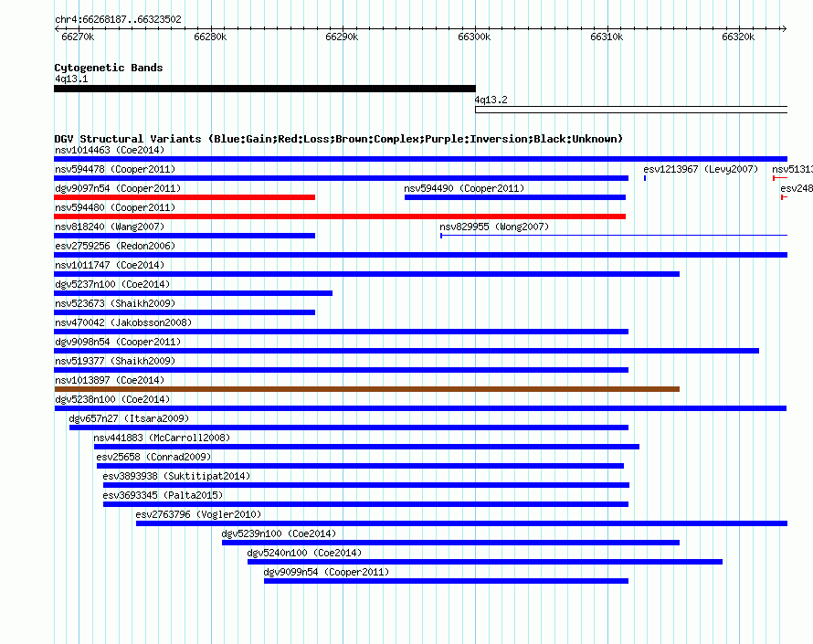Click the dgv657n27 (Itsara2009) label
This screenshot has height=644, width=813.
click(129, 418)
